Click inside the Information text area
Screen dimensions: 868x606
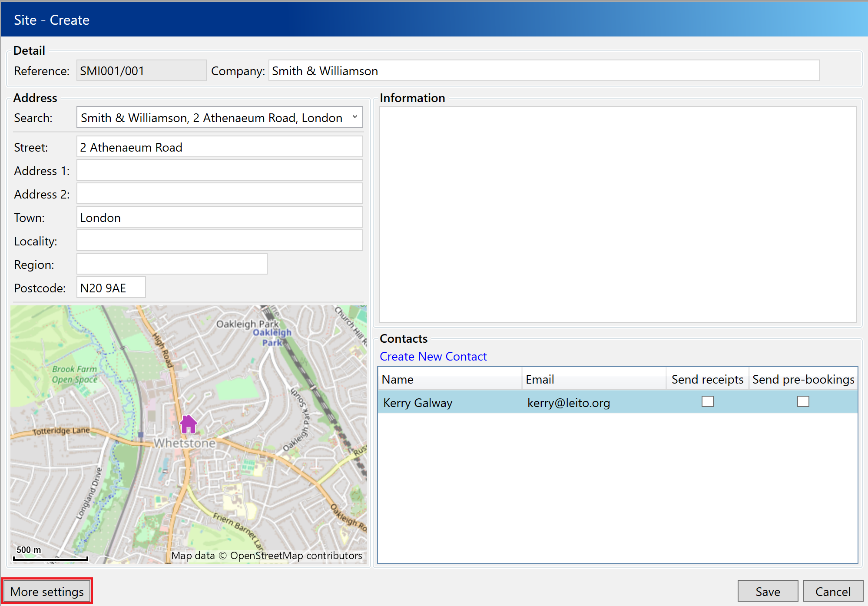(x=617, y=215)
